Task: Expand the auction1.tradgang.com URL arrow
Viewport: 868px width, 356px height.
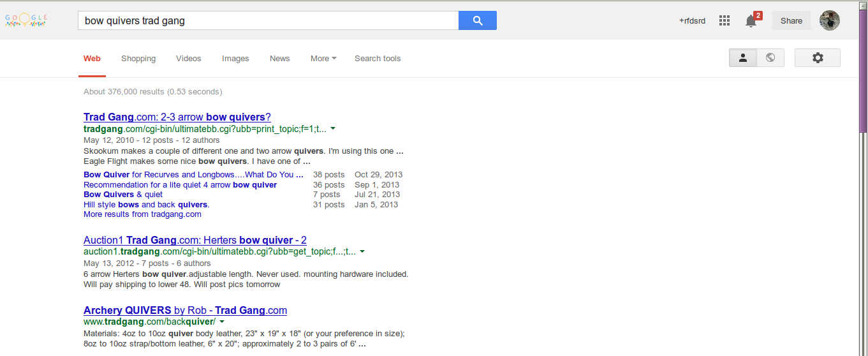Action: coord(362,251)
